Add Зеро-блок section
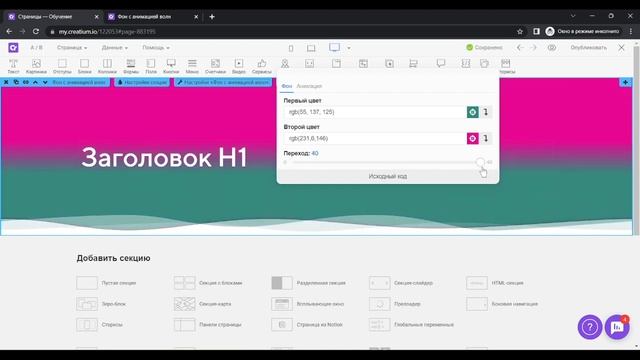Image resolution: width=640 pixels, height=360 pixels. click(101, 304)
